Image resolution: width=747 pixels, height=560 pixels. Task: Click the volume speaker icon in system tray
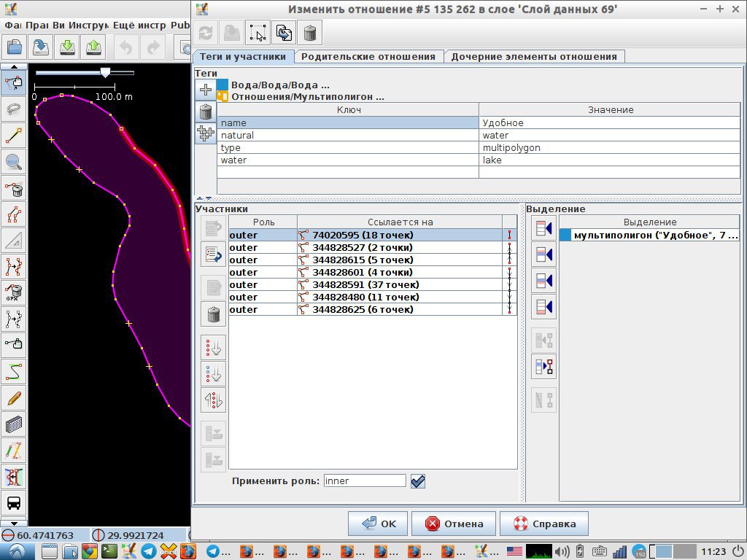point(562,551)
